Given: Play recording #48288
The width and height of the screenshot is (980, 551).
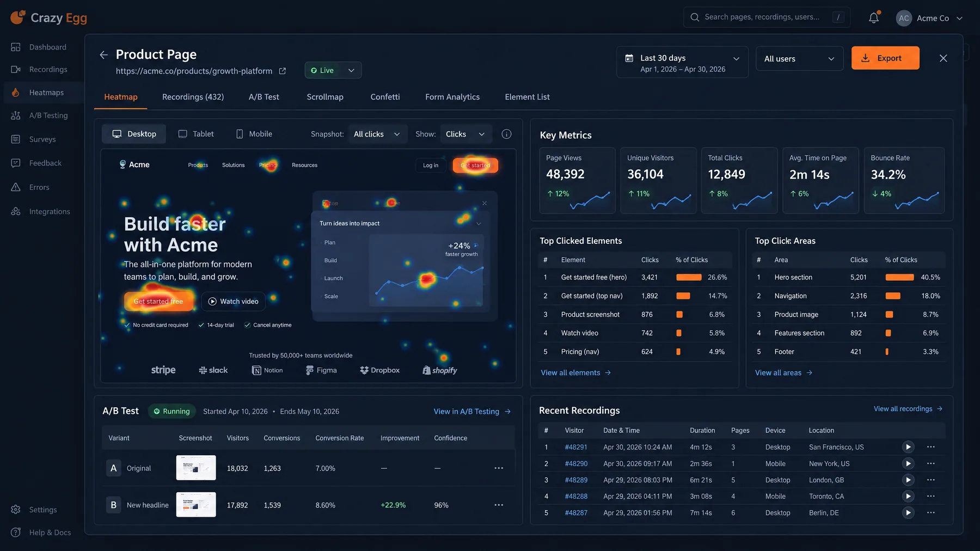Looking at the screenshot, I should coord(908,496).
